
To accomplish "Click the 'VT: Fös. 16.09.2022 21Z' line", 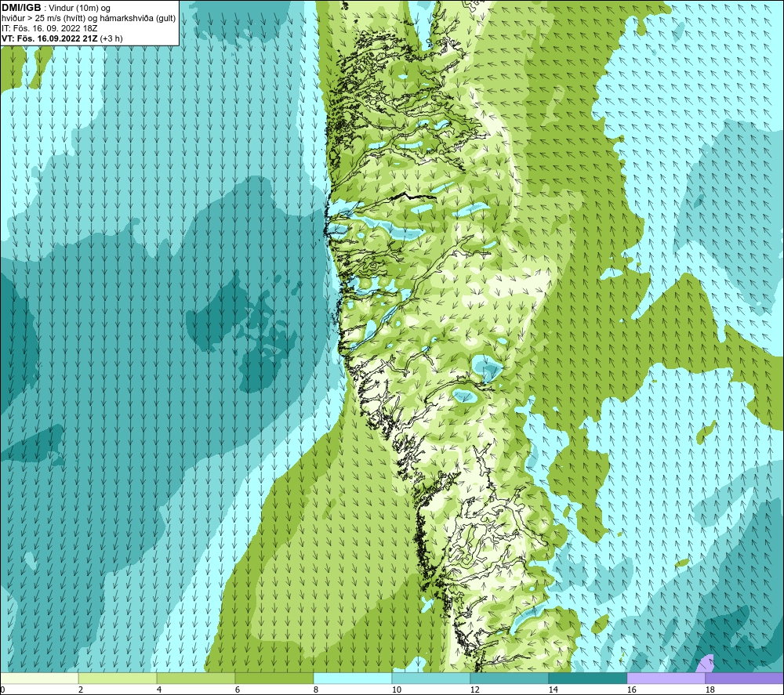I will point(49,38).
